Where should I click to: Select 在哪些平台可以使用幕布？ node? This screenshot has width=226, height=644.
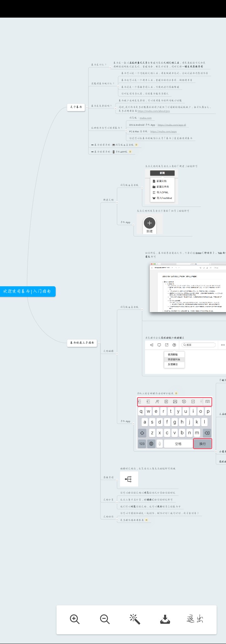click(x=107, y=128)
